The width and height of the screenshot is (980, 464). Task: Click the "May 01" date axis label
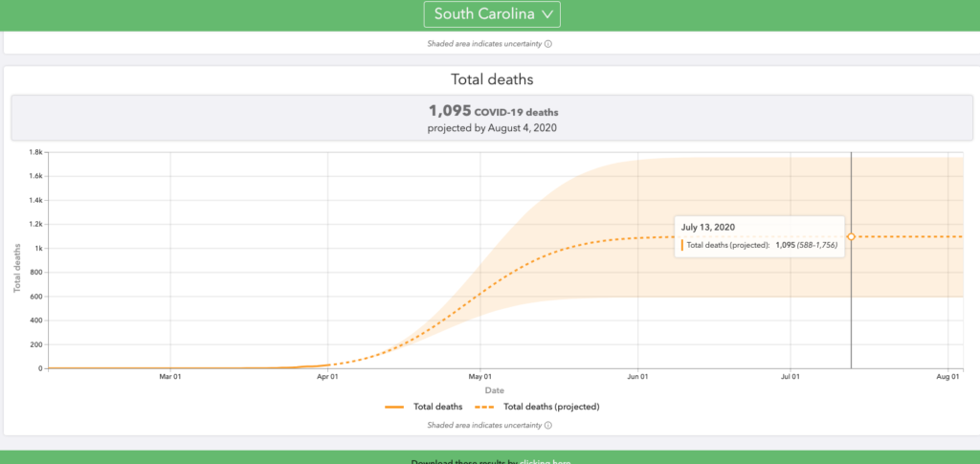tap(481, 378)
